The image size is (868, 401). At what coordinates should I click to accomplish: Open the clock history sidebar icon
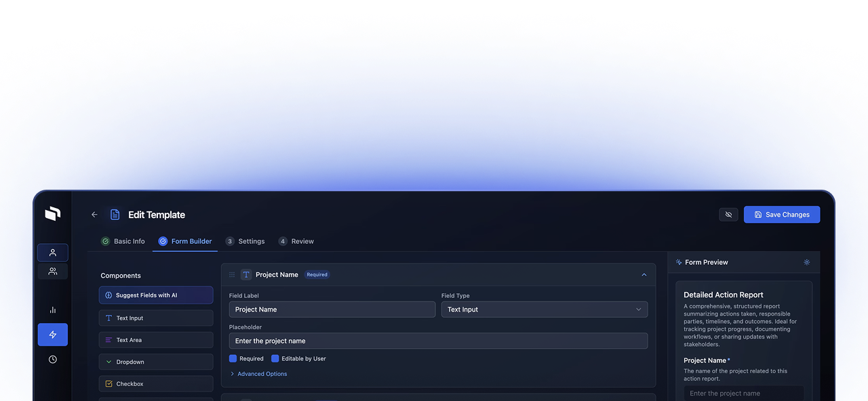[53, 360]
